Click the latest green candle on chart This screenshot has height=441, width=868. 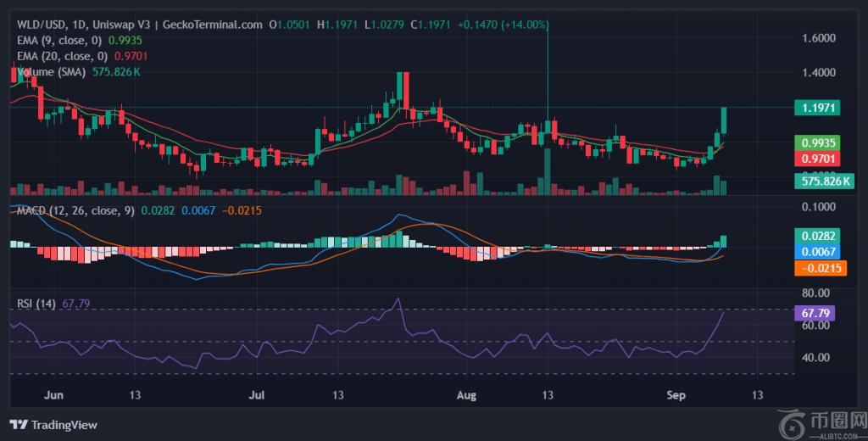pyautogui.click(x=724, y=120)
